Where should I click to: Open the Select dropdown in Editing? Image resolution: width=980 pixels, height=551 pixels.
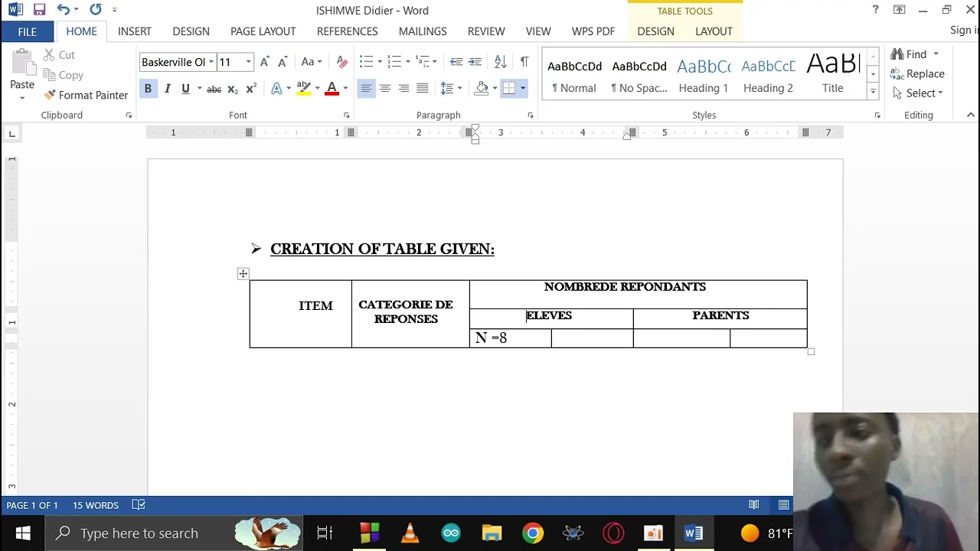pos(917,93)
